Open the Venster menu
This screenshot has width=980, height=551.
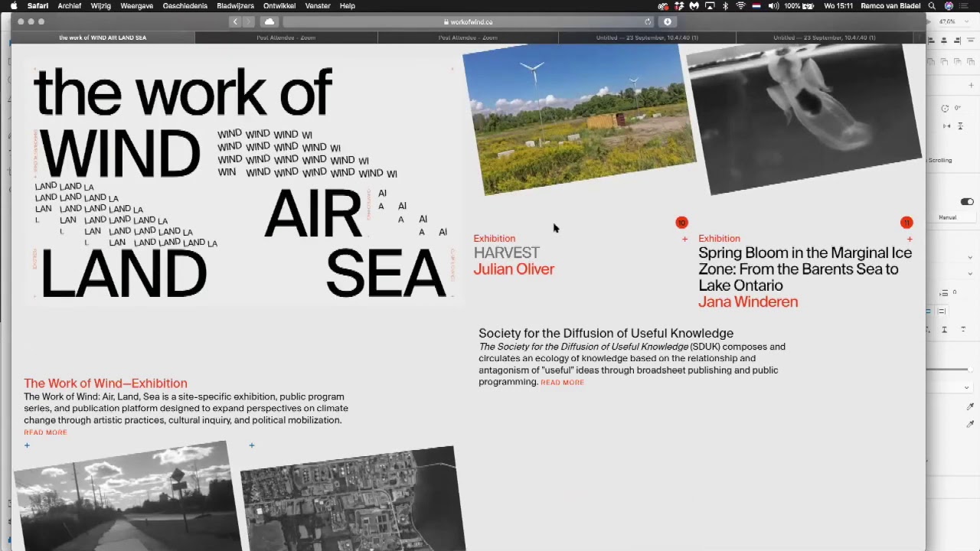pos(318,5)
